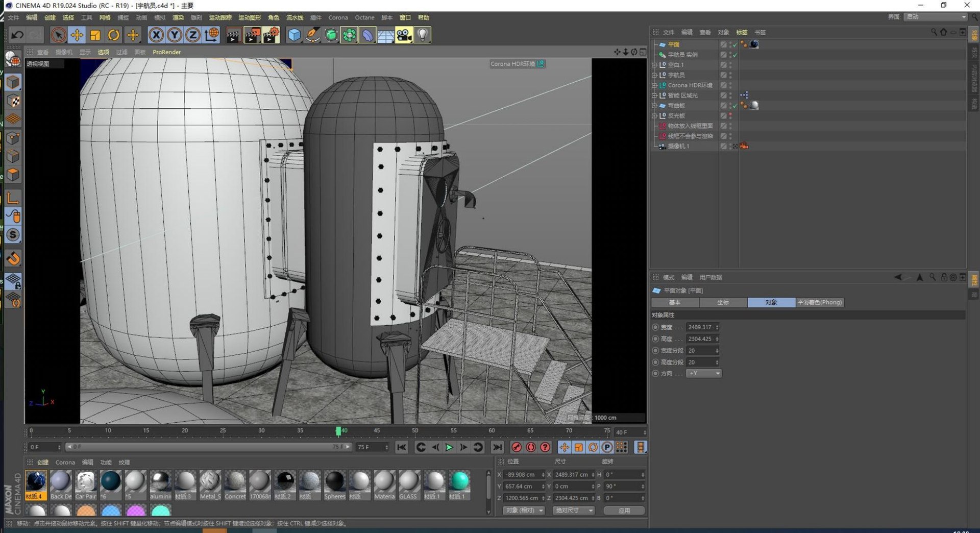Toggle the Z axis lock
This screenshot has width=980, height=533.
click(193, 35)
